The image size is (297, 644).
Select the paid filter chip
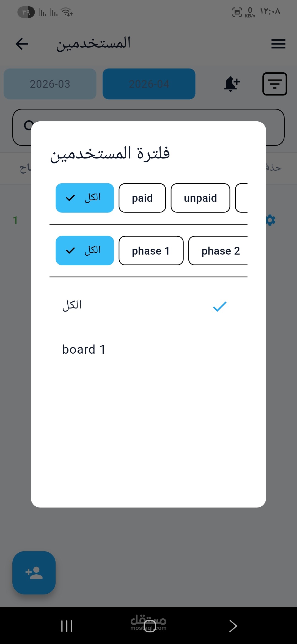pos(142,198)
